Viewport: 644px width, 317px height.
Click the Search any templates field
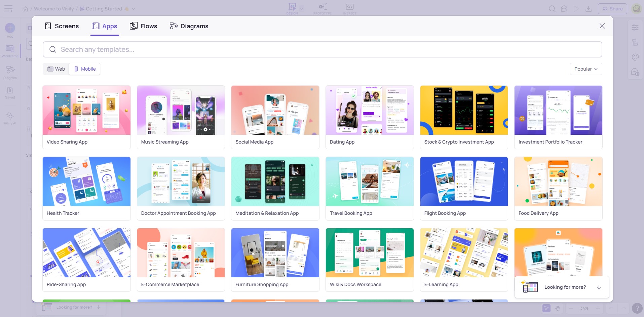tap(322, 49)
